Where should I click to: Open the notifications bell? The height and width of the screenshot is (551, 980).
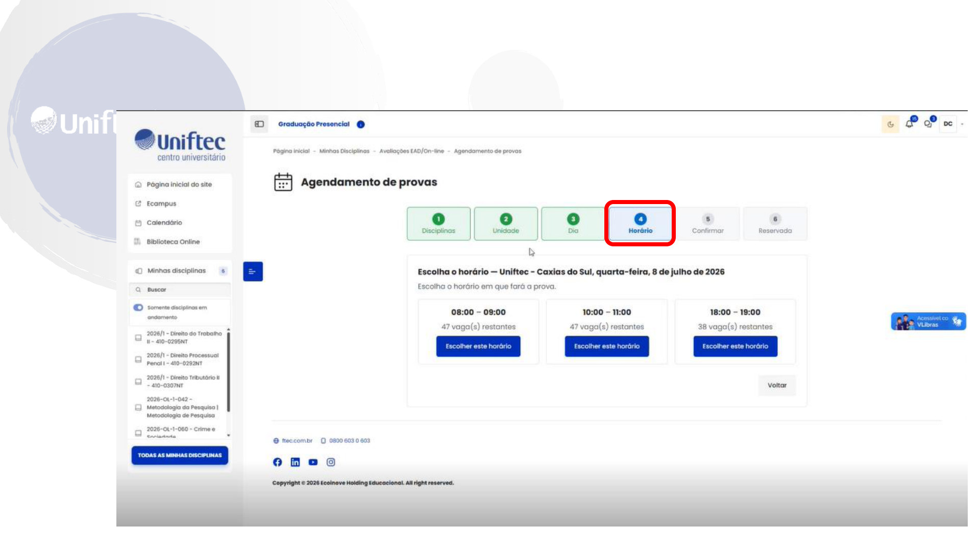(910, 123)
